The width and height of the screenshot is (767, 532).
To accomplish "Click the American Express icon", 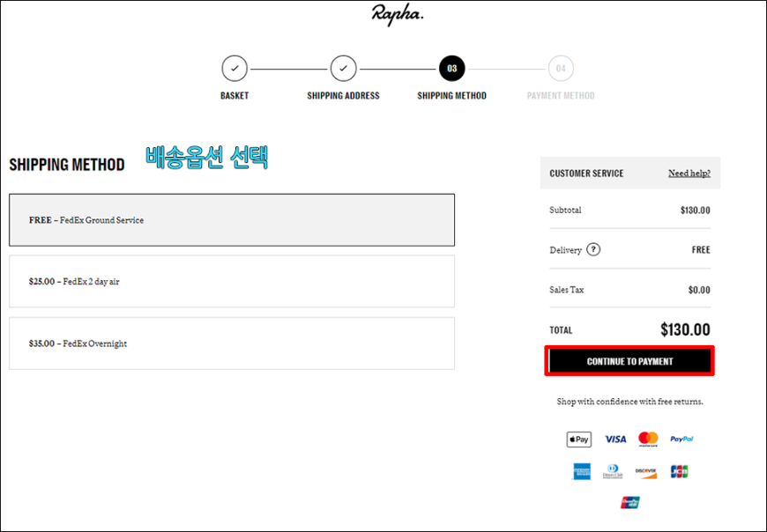I will 582,471.
